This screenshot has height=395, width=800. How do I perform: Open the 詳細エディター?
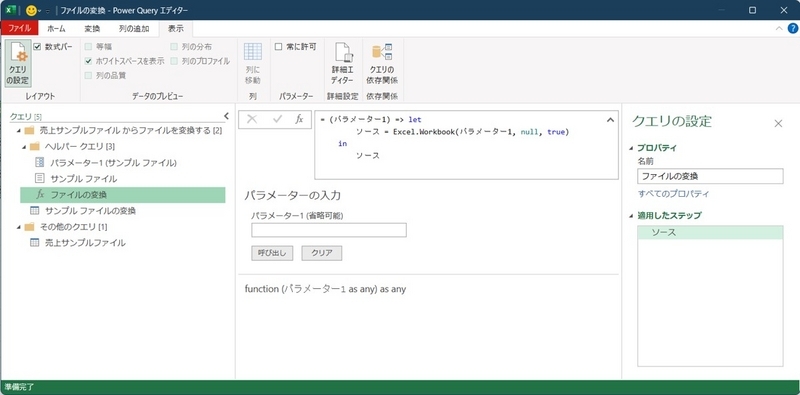tap(342, 63)
